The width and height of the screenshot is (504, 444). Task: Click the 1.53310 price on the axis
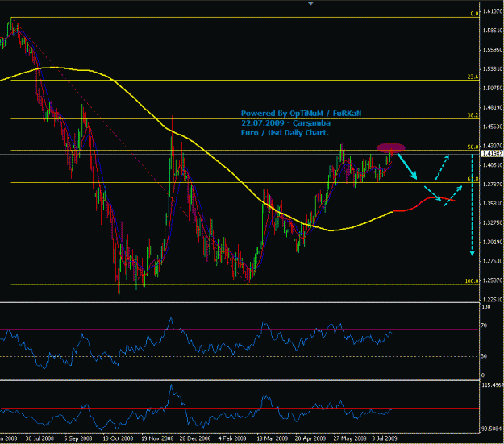493,69
